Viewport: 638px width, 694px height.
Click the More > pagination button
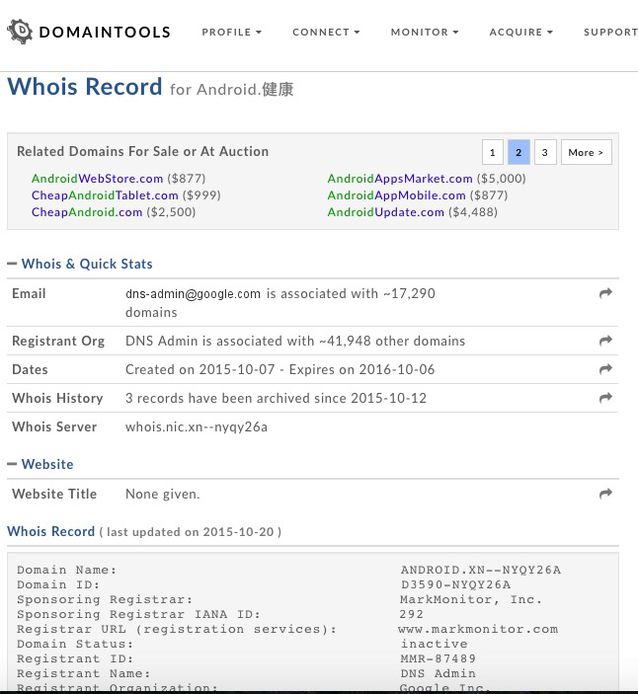(x=586, y=152)
